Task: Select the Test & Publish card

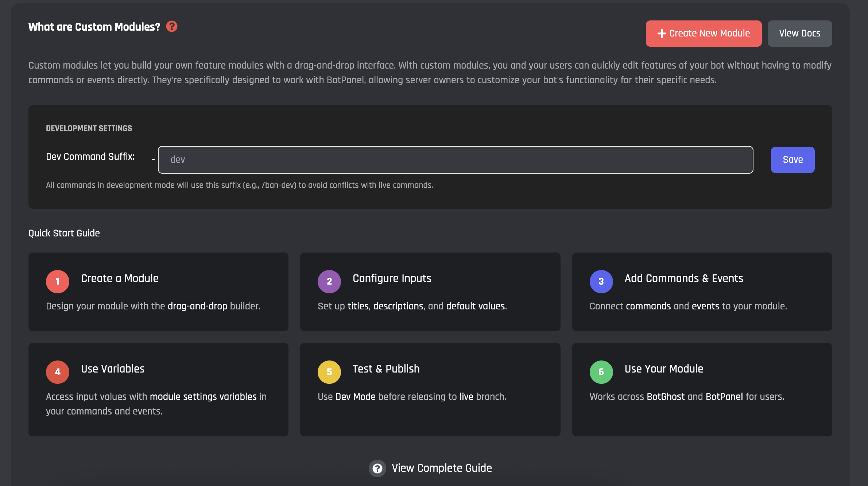Action: click(430, 389)
